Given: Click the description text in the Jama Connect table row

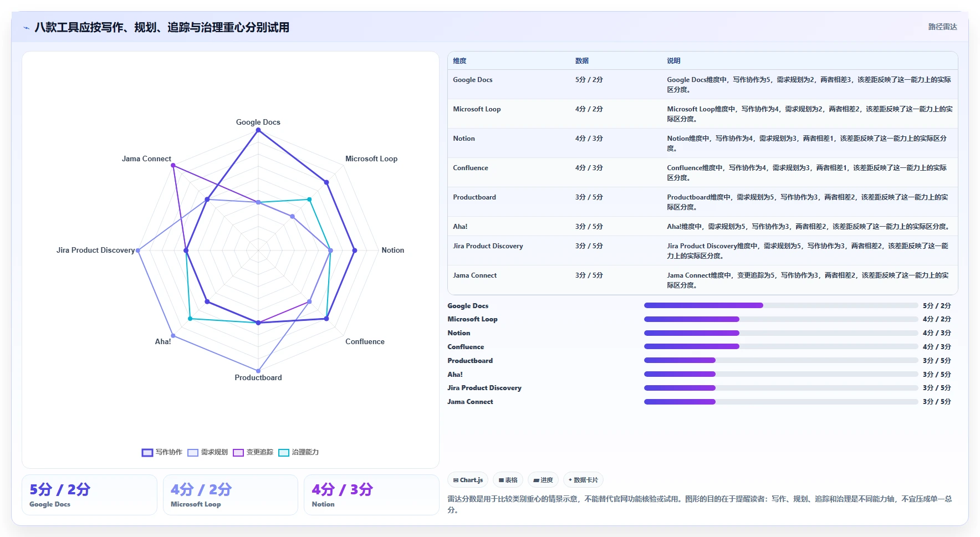Looking at the screenshot, I should point(808,280).
